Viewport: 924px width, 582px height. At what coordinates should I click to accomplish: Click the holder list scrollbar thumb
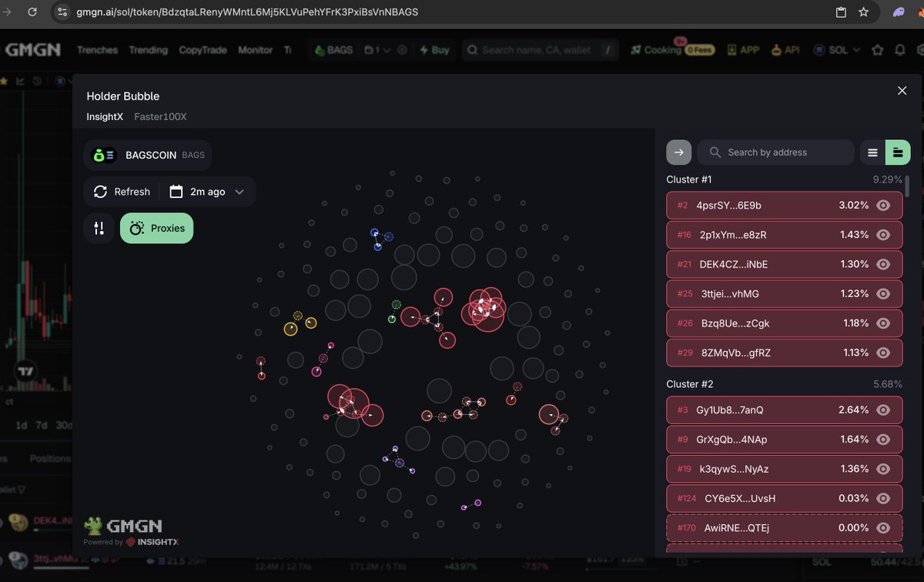(x=907, y=186)
